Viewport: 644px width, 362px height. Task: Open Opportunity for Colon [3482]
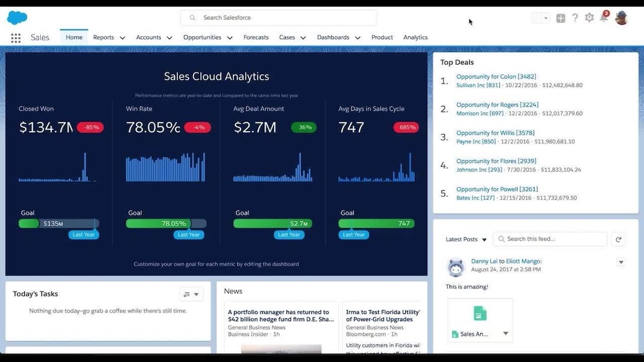496,77
